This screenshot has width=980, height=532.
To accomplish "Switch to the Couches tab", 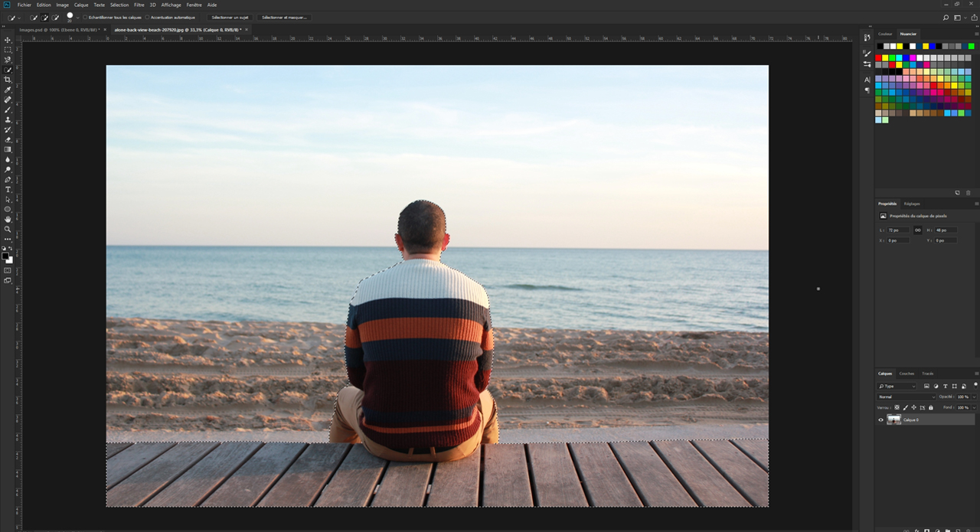I will click(x=906, y=374).
